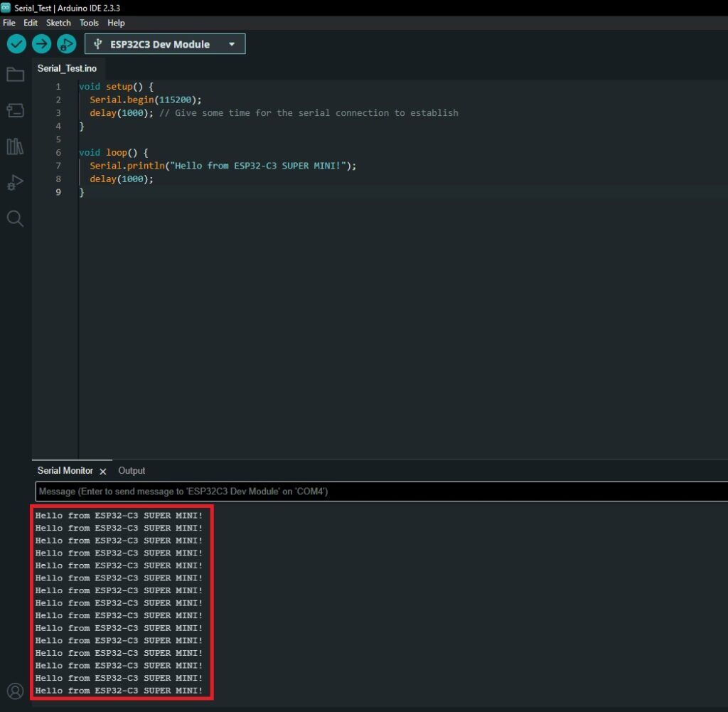728x712 pixels.
Task: Click the Upload sketch arrow icon
Action: coord(41,43)
